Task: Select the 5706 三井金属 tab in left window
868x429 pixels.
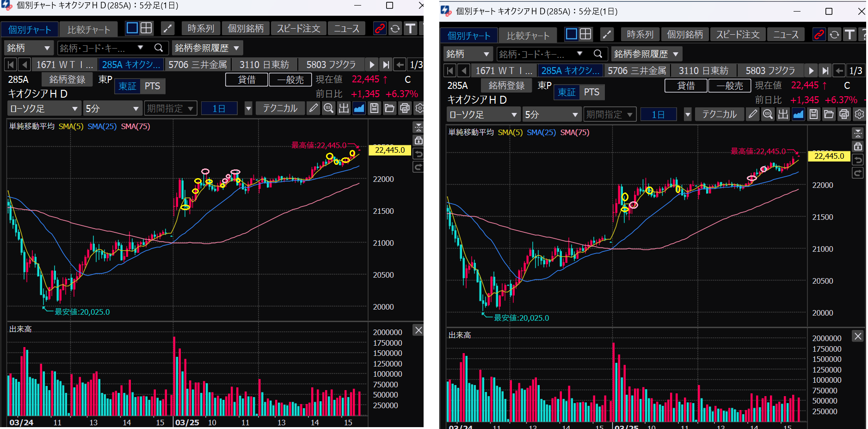Action: [197, 65]
